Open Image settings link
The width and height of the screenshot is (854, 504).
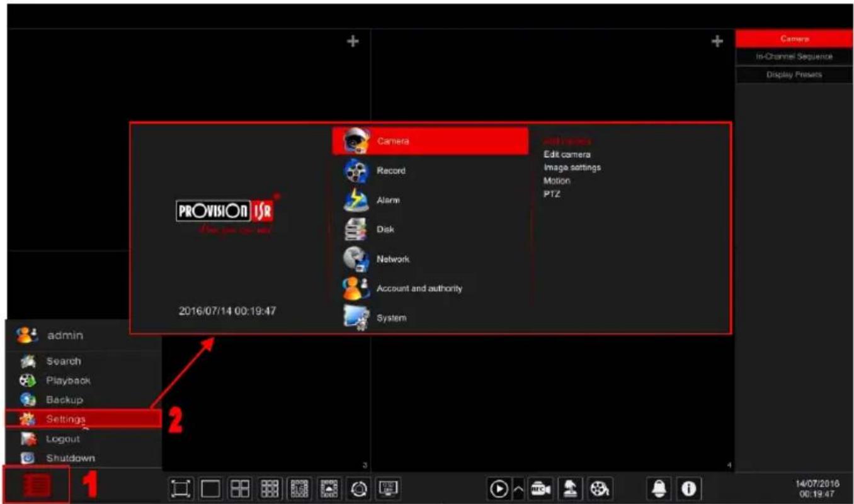(x=572, y=167)
